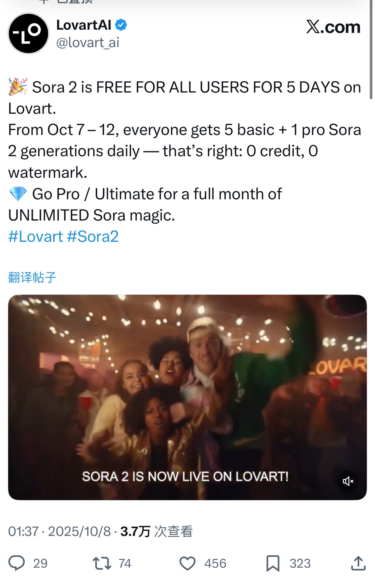Image resolution: width=375 pixels, height=588 pixels.
Task: Click the 456 likes count
Action: [x=215, y=563]
